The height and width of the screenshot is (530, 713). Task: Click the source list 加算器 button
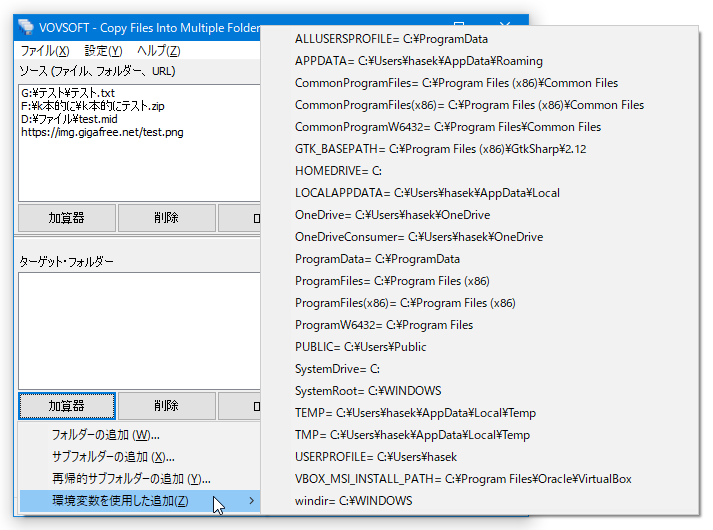(67, 218)
